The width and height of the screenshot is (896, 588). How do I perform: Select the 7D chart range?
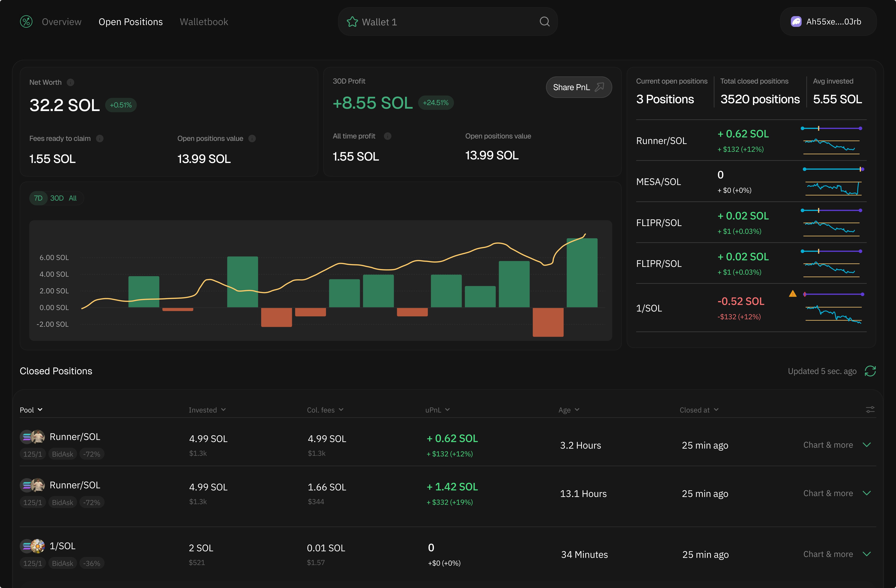pyautogui.click(x=38, y=198)
